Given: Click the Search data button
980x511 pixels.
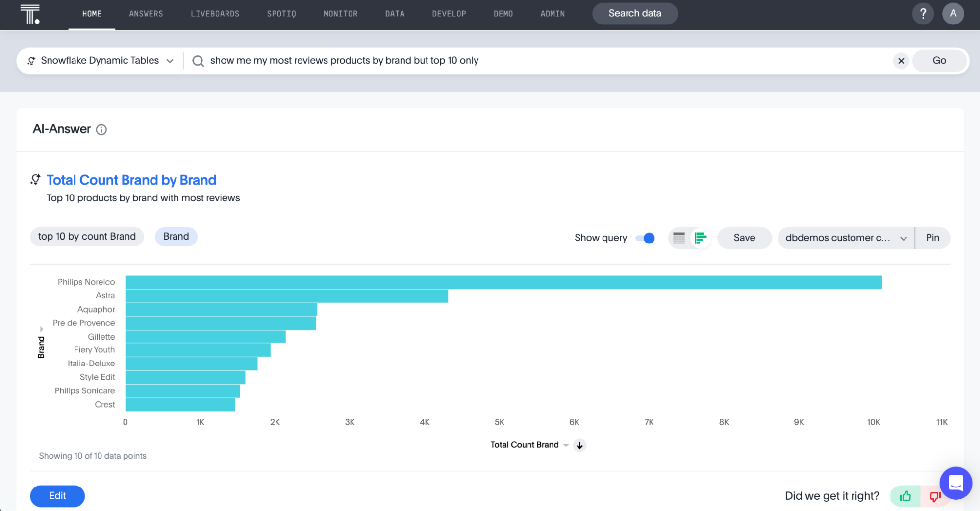Looking at the screenshot, I should click(x=634, y=14).
